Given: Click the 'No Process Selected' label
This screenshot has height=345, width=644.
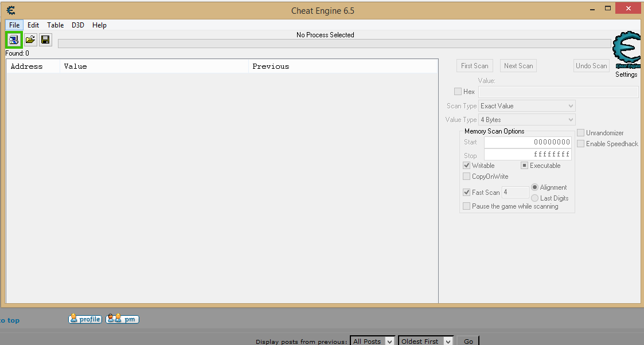Looking at the screenshot, I should coord(325,35).
